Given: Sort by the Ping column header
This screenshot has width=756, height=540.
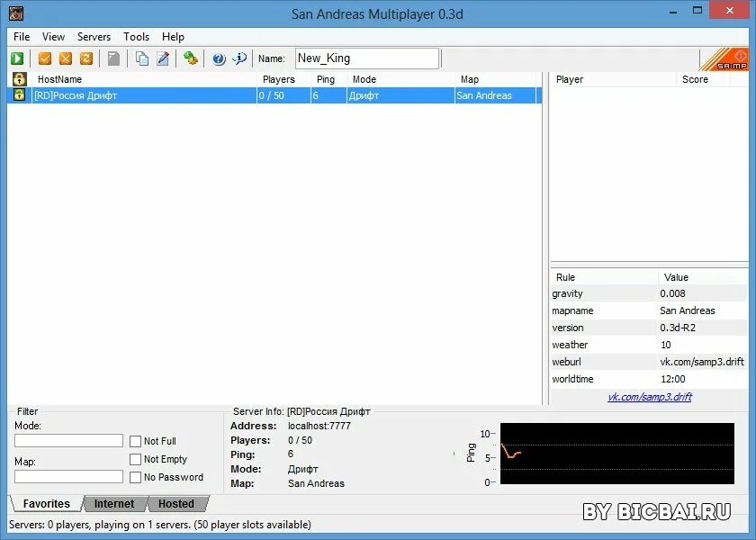Looking at the screenshot, I should pyautogui.click(x=328, y=79).
